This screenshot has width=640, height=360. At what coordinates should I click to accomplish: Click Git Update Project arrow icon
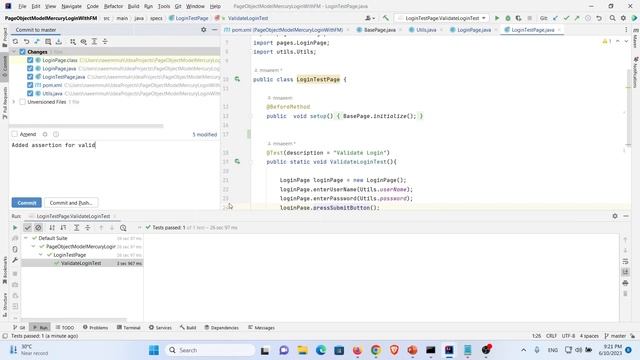[556, 18]
